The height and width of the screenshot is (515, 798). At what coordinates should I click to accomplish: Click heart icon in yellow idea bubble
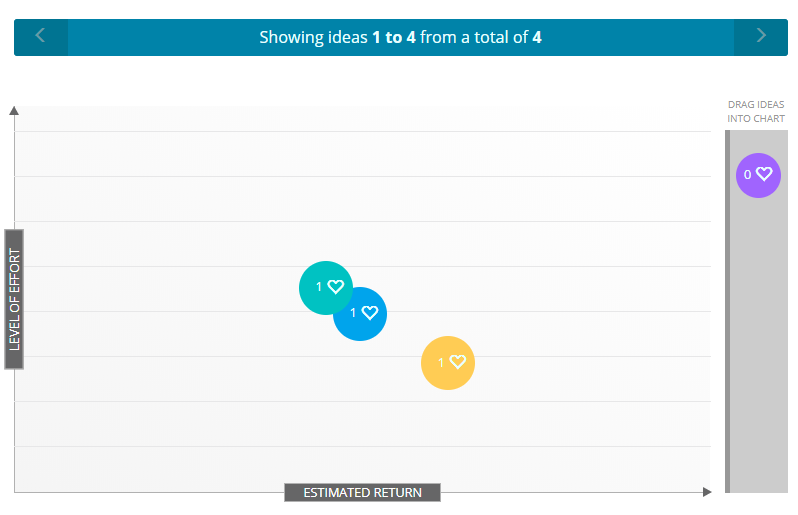click(x=458, y=362)
